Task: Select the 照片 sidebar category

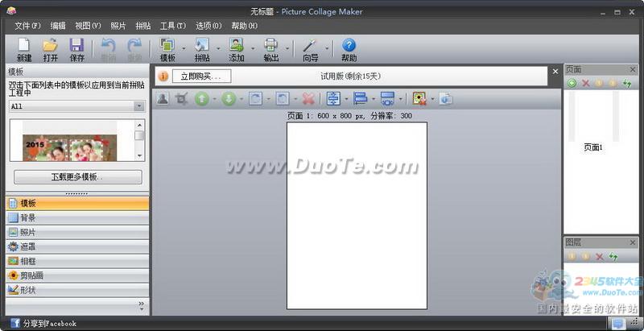Action: click(x=77, y=233)
